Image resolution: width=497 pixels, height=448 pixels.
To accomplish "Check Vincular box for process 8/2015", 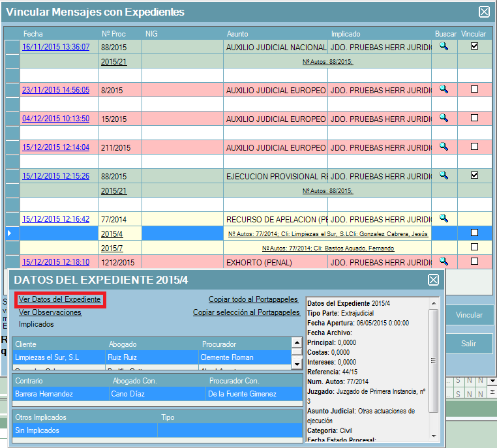I will (474, 89).
